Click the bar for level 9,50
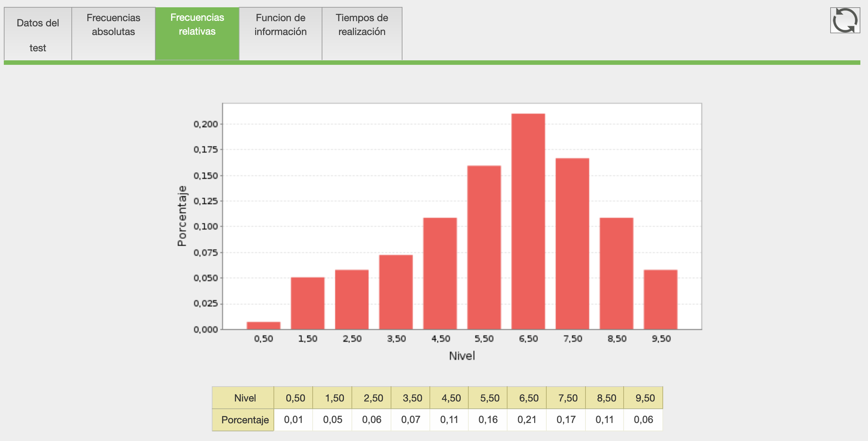The image size is (868, 441). (x=660, y=300)
